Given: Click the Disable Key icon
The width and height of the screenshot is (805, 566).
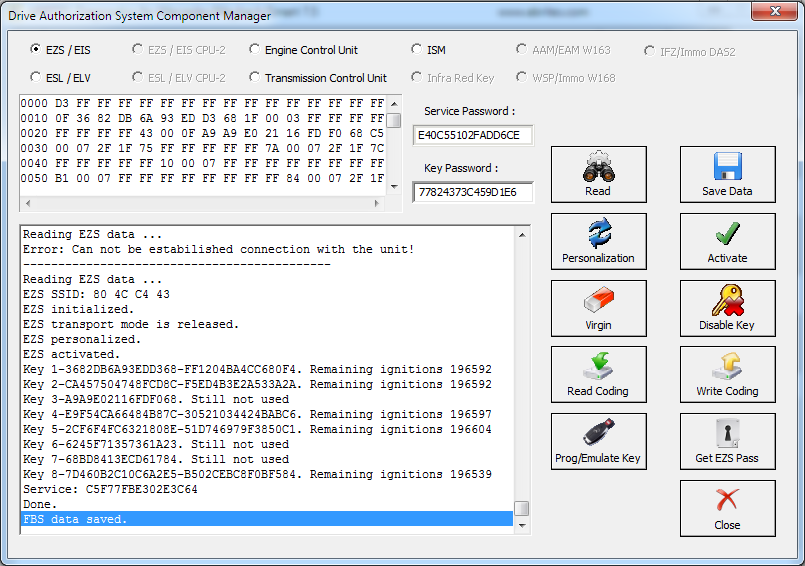Looking at the screenshot, I should click(727, 300).
